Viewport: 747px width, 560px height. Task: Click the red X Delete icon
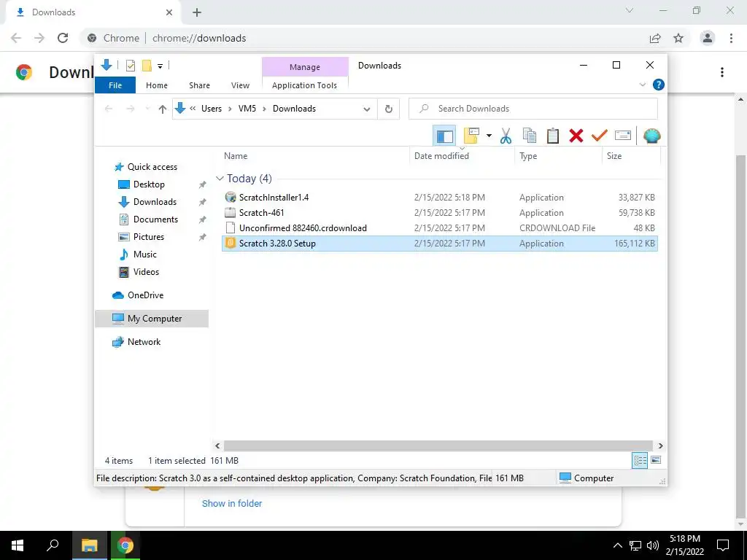click(x=576, y=136)
